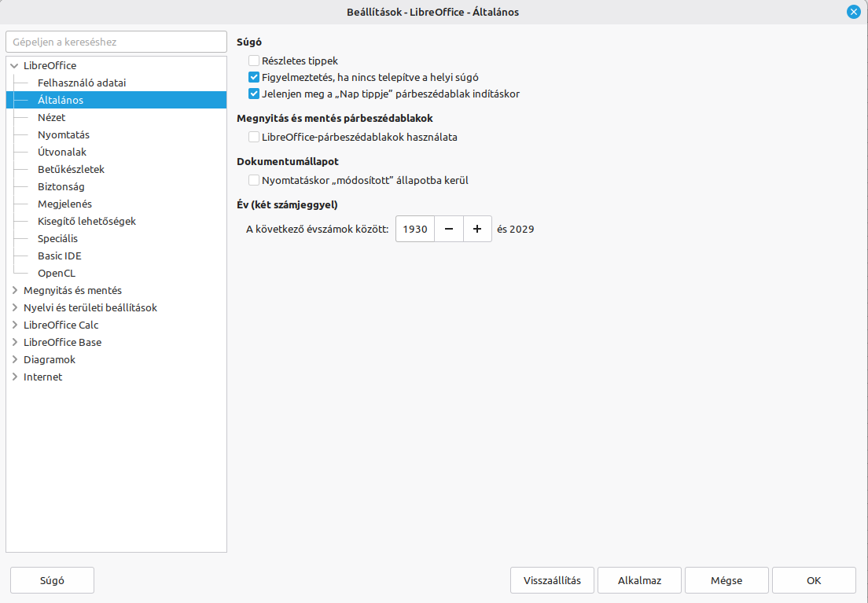The image size is (868, 603).
Task: Close the settings dialog window
Action: tap(853, 12)
